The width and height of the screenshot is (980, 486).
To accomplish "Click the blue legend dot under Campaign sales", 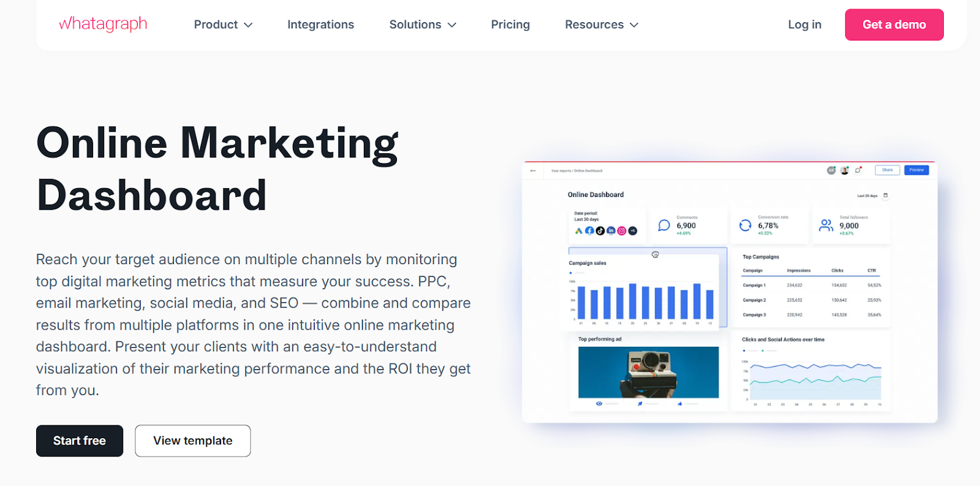I will pos(571,273).
